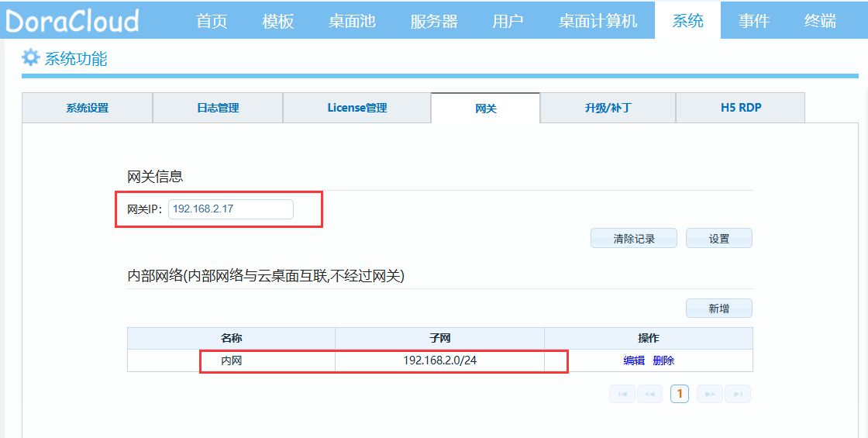Jump to the last page of results
The height and width of the screenshot is (438, 868).
[x=738, y=394]
